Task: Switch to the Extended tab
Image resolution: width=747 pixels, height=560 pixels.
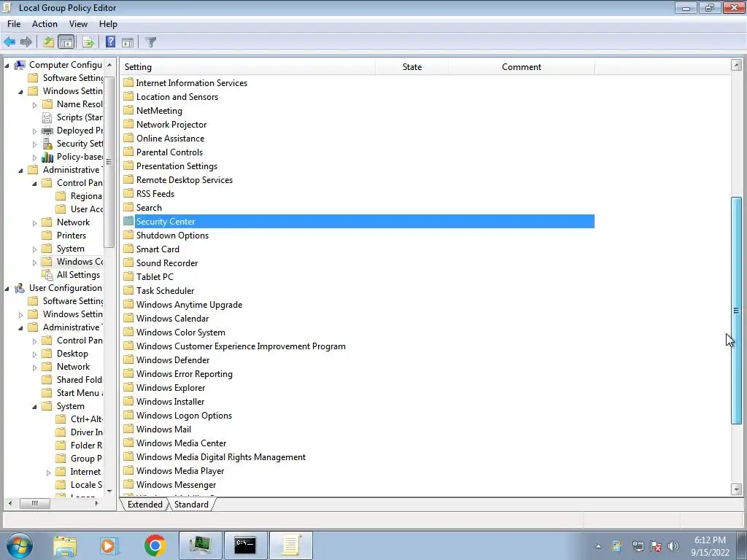Action: [x=145, y=505]
